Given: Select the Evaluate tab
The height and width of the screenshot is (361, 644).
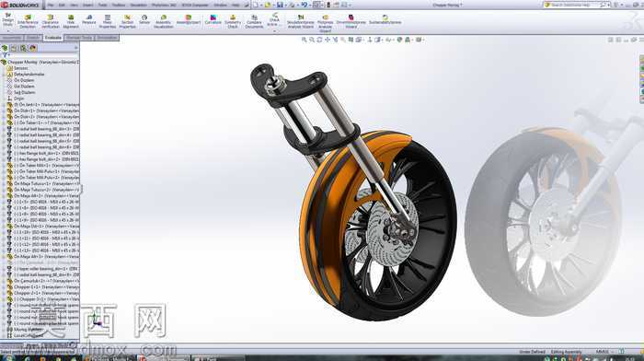Looking at the screenshot, I should click(53, 38).
